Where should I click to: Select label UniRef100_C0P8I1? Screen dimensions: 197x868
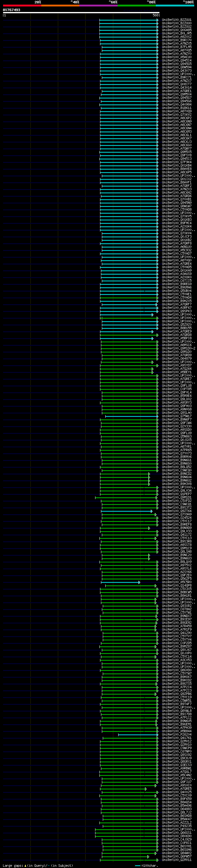[x=176, y=843]
